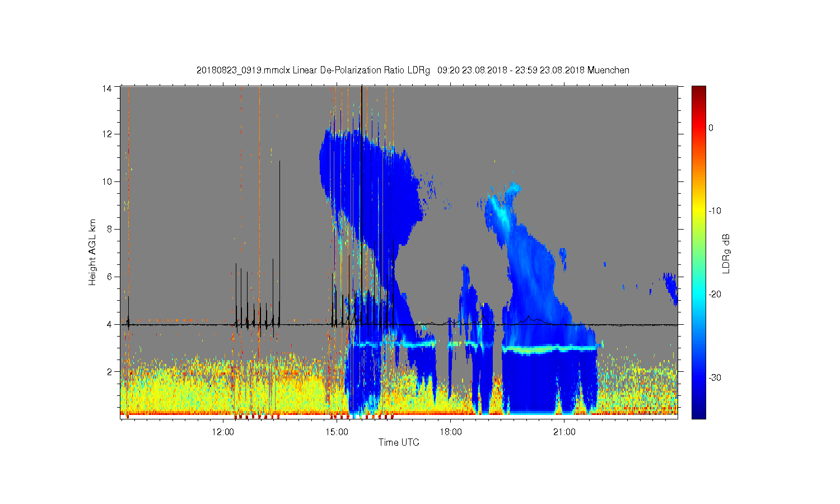
Task: Pick the colorbar tick label -30
Action: click(x=715, y=378)
